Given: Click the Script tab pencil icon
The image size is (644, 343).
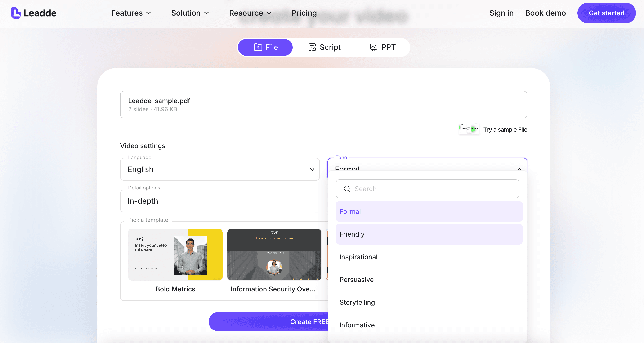Looking at the screenshot, I should (312, 47).
